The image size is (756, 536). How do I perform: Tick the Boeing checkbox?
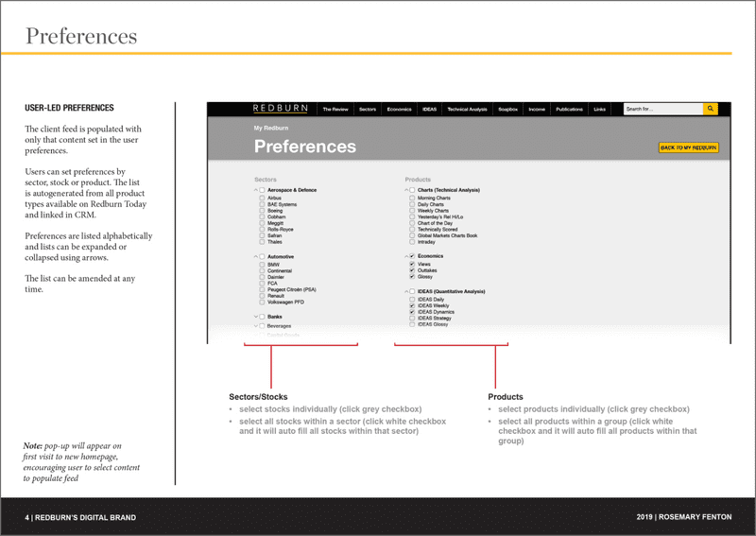pyautogui.click(x=263, y=211)
